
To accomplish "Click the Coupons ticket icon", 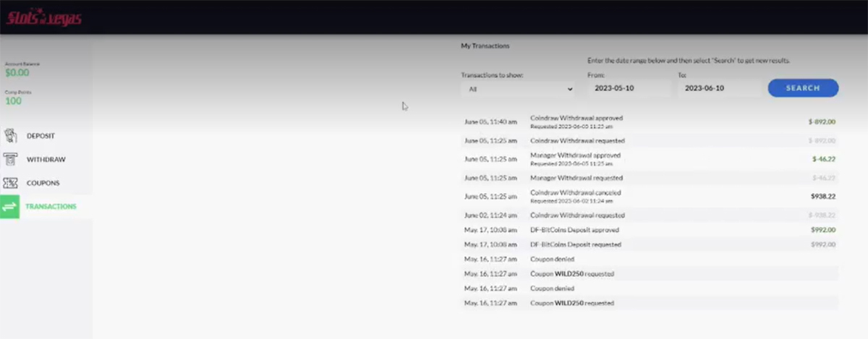I will 11,183.
